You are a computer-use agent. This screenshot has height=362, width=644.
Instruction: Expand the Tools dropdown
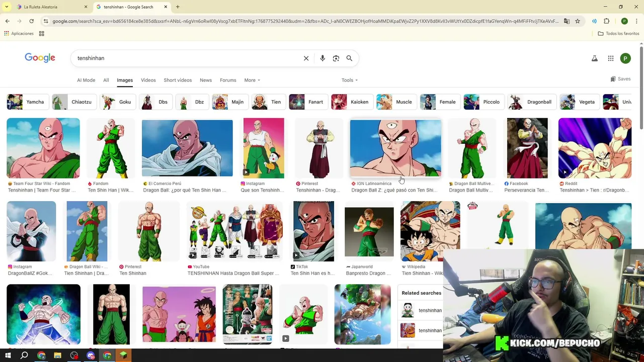(x=350, y=80)
